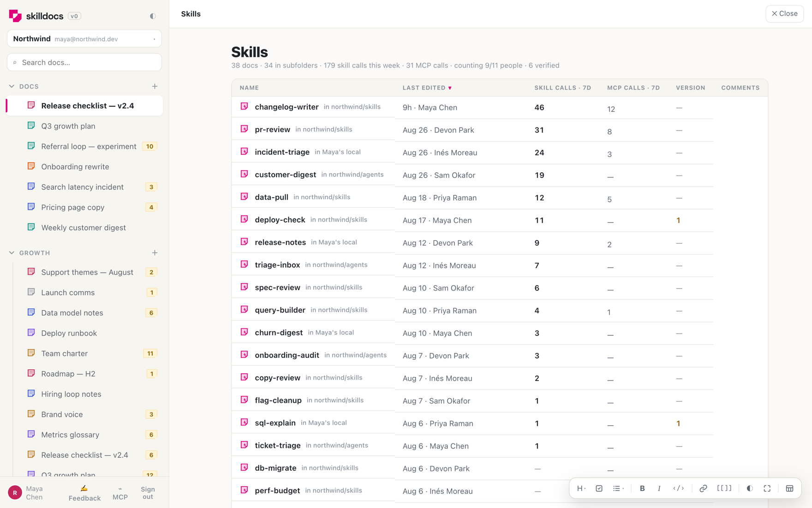The width and height of the screenshot is (812, 508).
Task: Open the changelog-writer skill
Action: (287, 107)
